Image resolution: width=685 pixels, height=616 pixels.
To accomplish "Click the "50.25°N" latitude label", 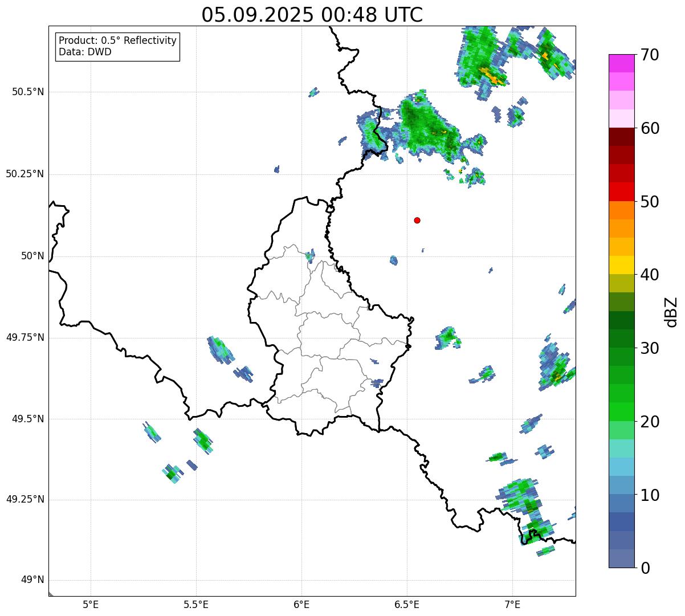I will point(25,174).
